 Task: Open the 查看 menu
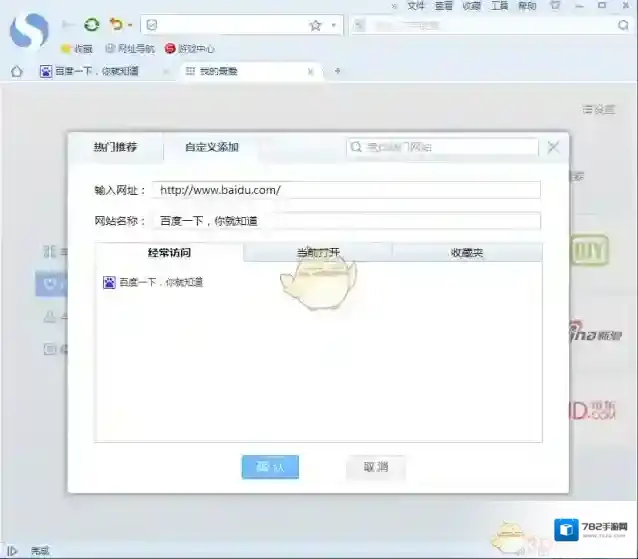pyautogui.click(x=444, y=6)
